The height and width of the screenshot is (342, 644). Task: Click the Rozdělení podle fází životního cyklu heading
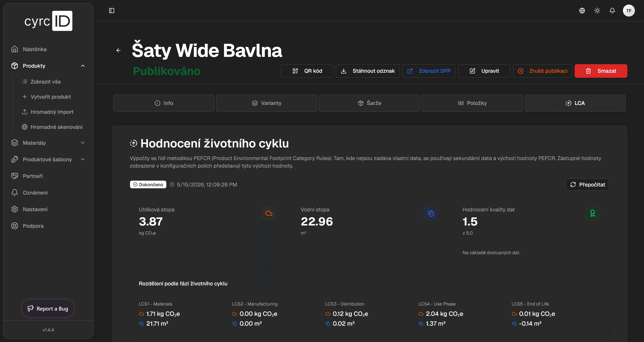(x=183, y=284)
